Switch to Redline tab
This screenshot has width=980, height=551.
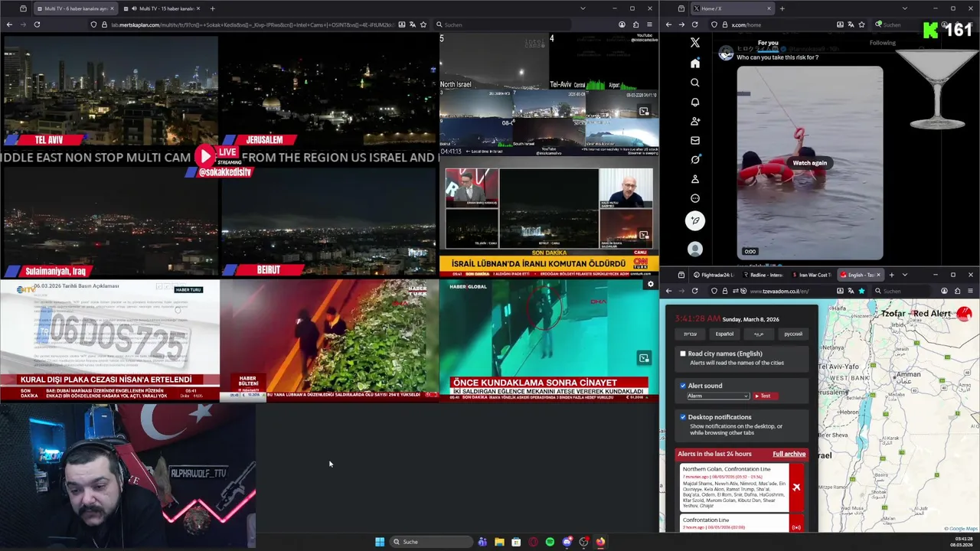point(763,275)
